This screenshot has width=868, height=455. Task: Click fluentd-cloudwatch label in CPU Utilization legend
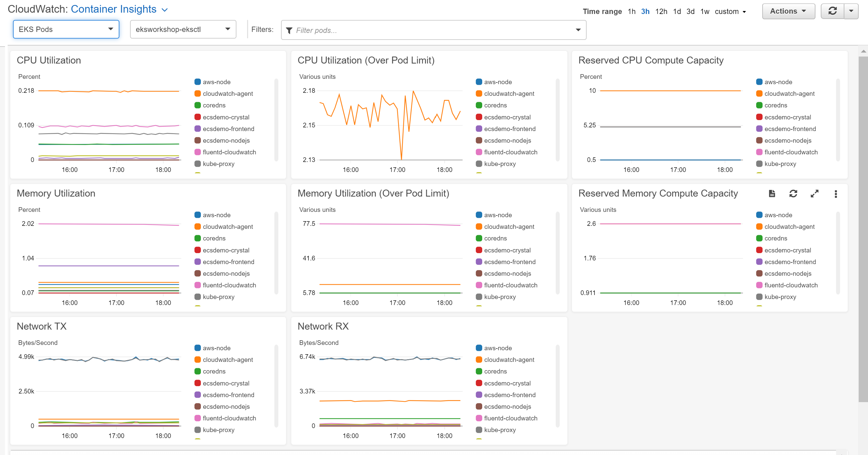click(x=229, y=152)
